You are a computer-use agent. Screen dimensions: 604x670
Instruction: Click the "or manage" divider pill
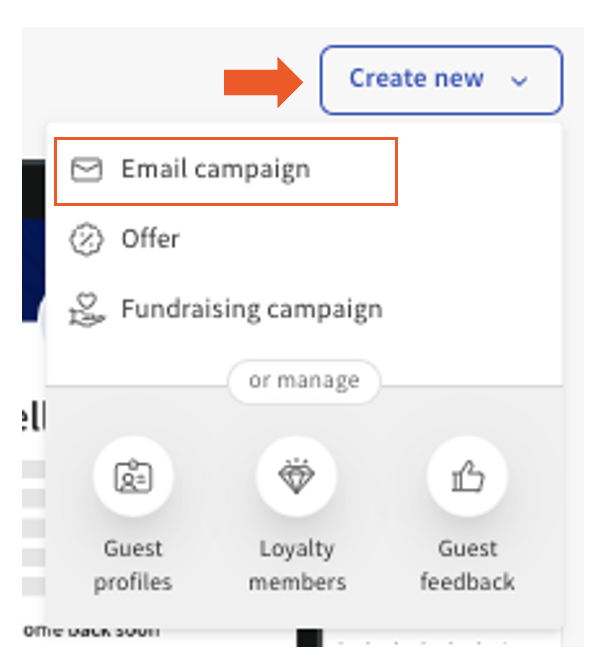tap(304, 381)
